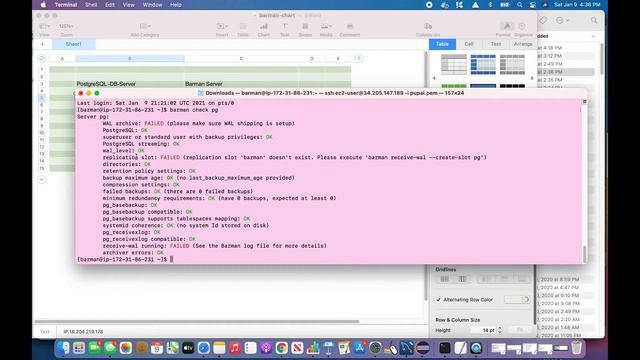
Task: Select the Sheet1 tab in Numbers
Action: (x=74, y=44)
